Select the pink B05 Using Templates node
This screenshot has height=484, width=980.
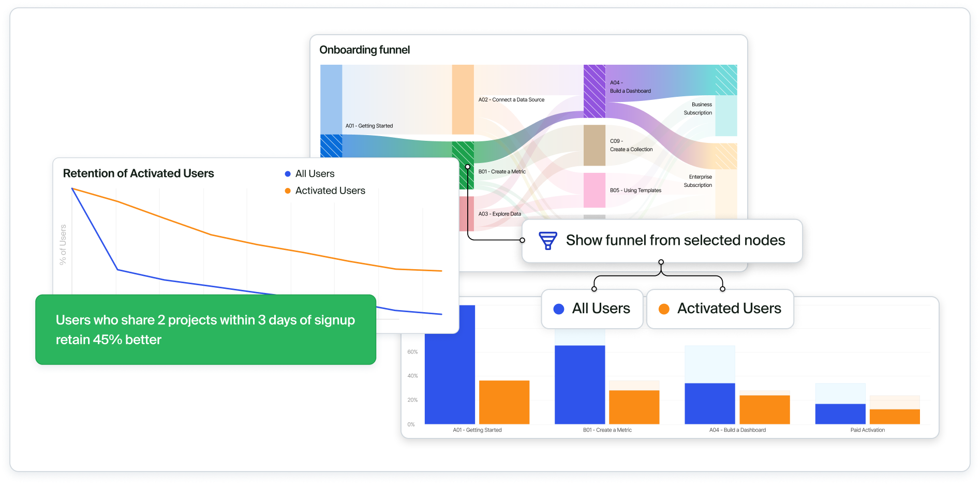point(594,190)
